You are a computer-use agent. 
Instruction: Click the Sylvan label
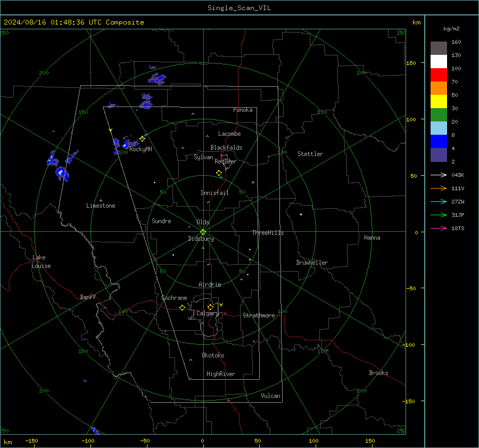tap(203, 158)
